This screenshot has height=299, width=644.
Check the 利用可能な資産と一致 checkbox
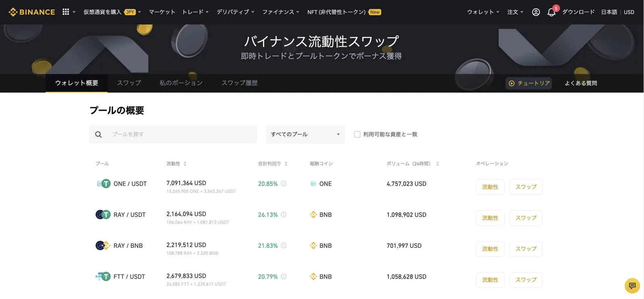357,134
